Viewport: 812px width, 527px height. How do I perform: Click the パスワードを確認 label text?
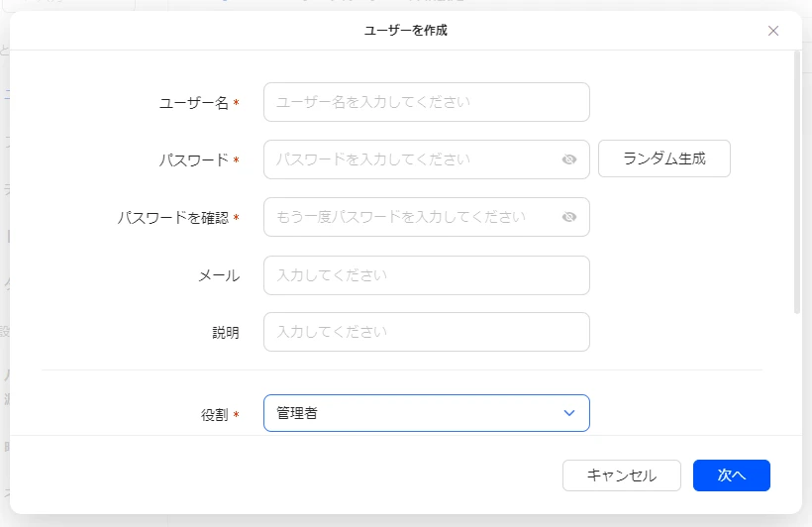tap(172, 218)
